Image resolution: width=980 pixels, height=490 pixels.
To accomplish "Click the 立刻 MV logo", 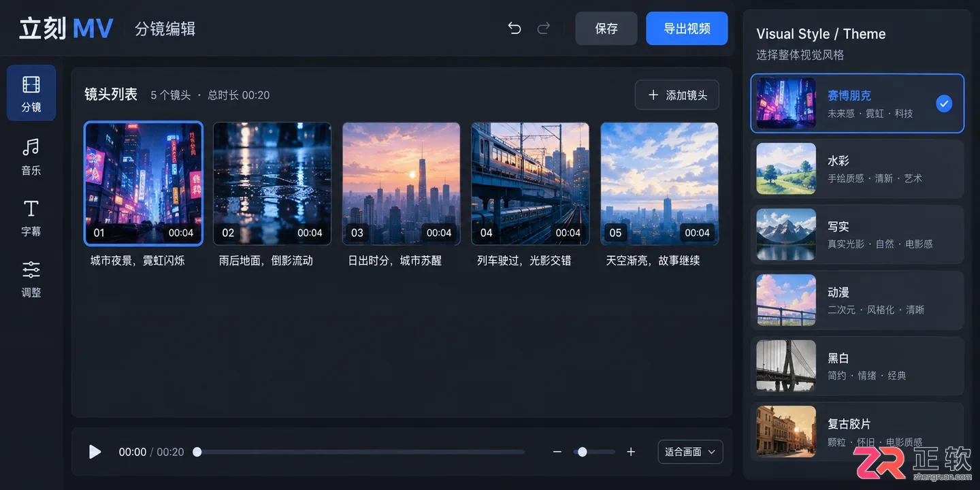I will [x=65, y=29].
